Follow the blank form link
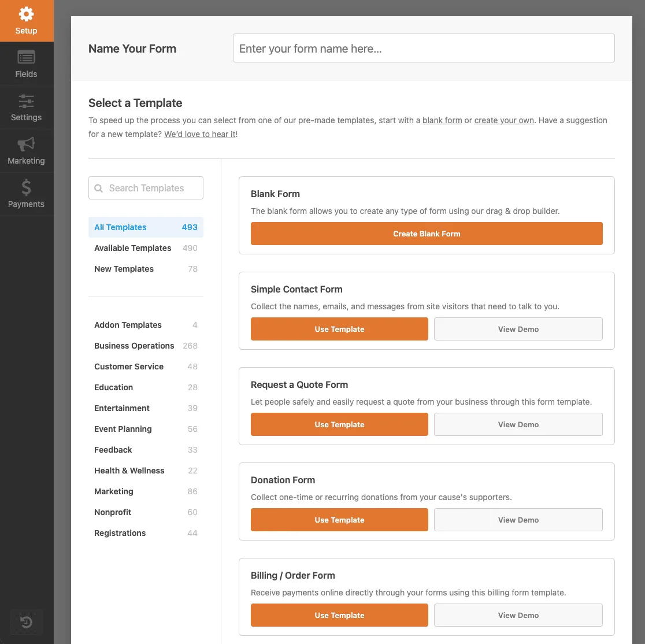The height and width of the screenshot is (644, 645). (x=442, y=121)
